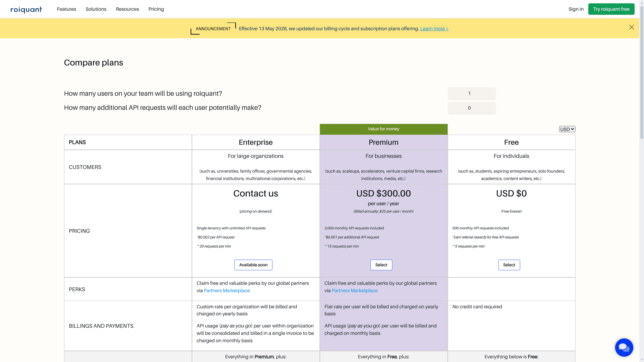Open Partners Marketplace link in Enterprise column

[x=227, y=291]
